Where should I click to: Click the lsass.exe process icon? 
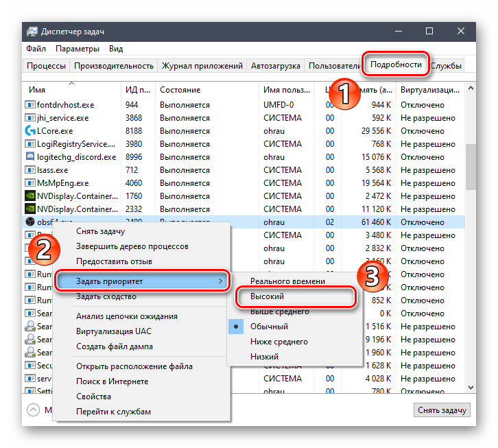click(x=30, y=170)
